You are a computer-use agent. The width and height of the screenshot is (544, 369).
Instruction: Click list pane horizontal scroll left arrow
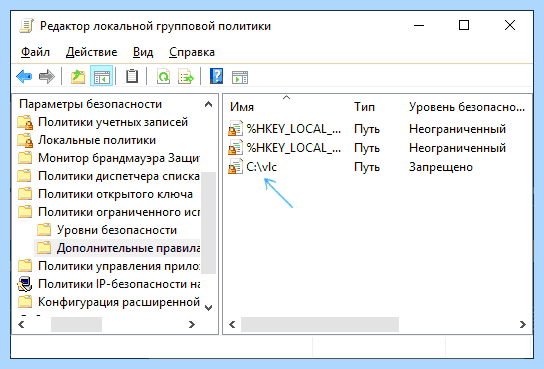click(232, 325)
